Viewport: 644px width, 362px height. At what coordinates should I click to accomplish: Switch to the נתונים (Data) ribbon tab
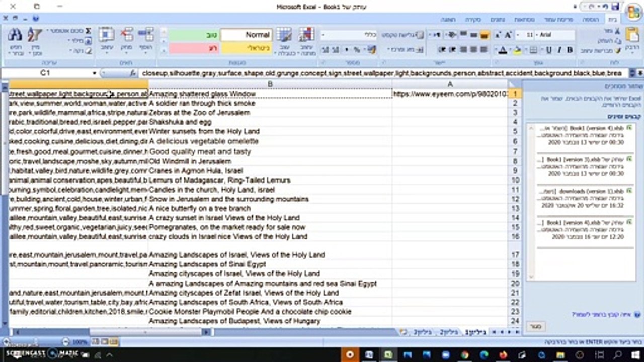498,19
